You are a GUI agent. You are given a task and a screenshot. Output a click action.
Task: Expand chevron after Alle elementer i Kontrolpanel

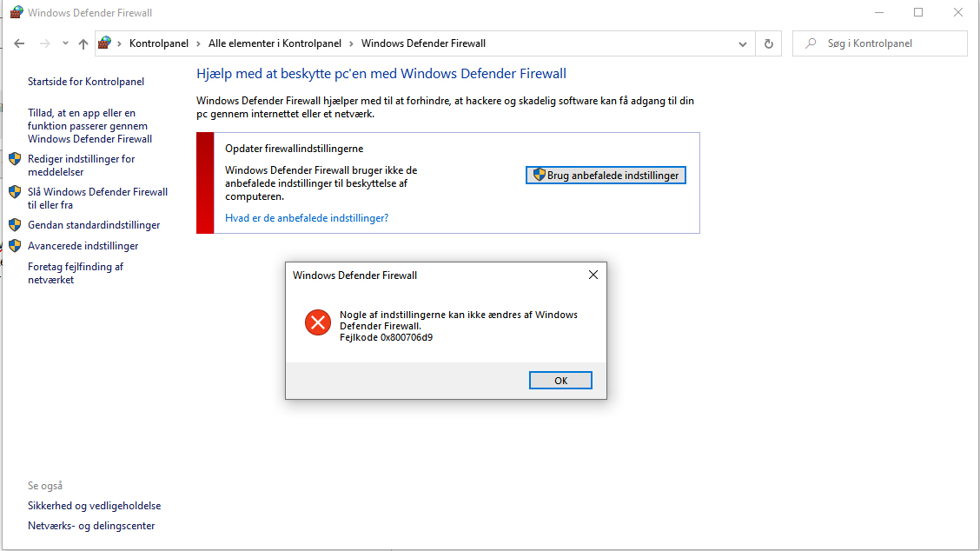coord(351,43)
